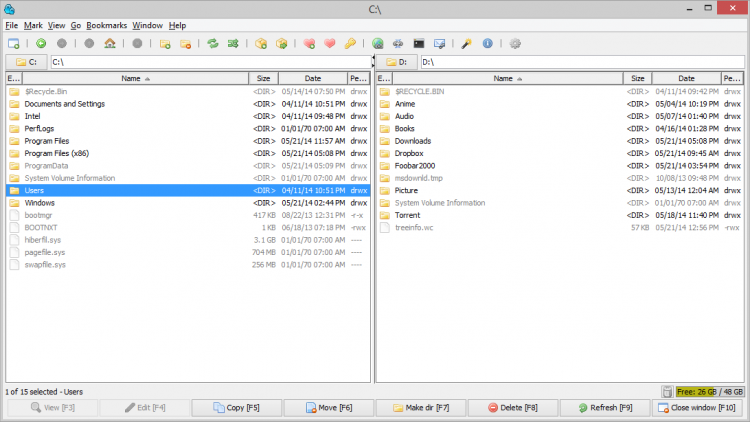Click the Mark group folder-plus icon
This screenshot has width=750, height=422.
(165, 44)
